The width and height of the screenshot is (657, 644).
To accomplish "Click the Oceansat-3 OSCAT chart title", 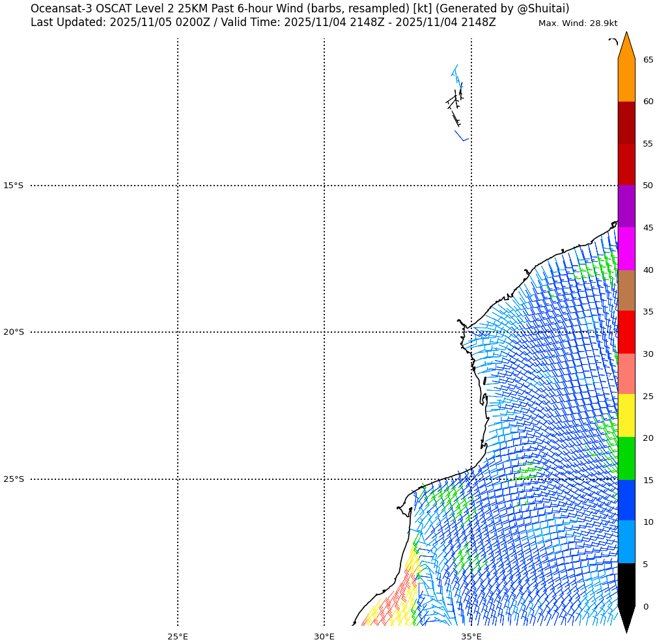I will click(x=300, y=8).
